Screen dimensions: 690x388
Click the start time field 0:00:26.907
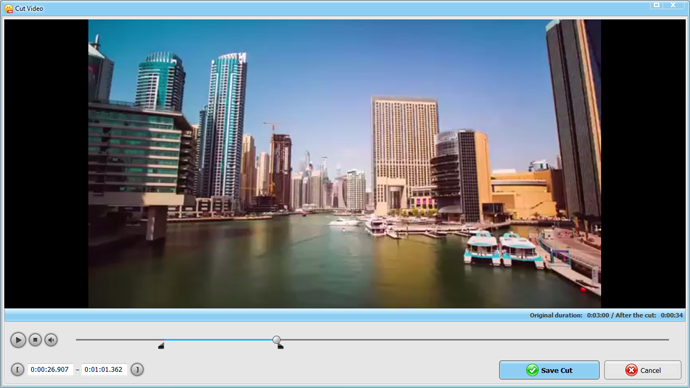coord(50,370)
